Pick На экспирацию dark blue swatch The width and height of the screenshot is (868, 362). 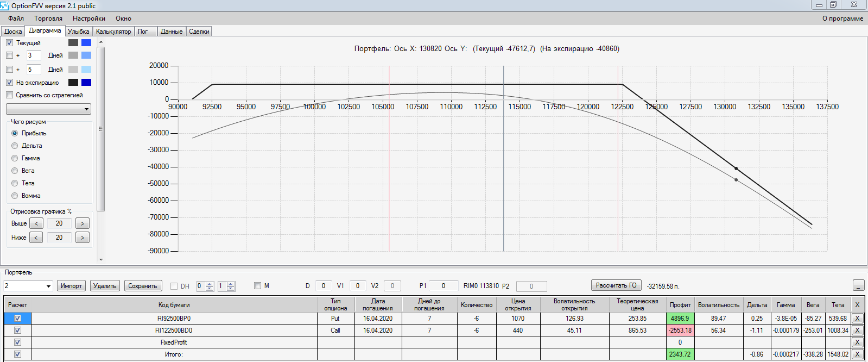(x=86, y=83)
